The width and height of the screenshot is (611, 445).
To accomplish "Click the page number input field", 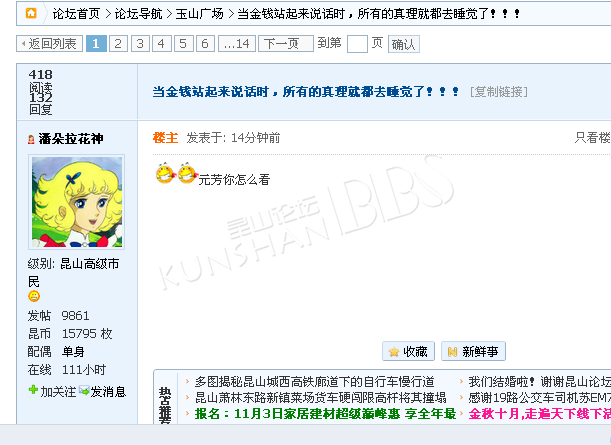I will click(357, 44).
